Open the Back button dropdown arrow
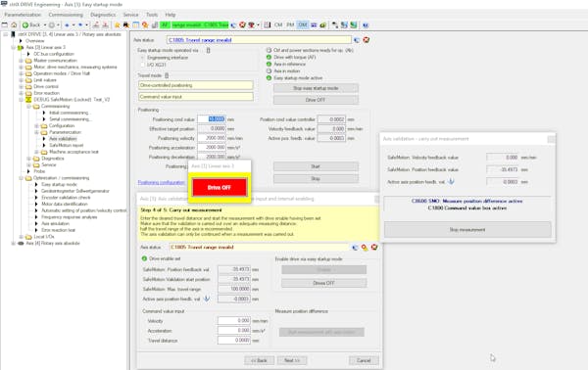This screenshot has height=370, width=588. click(x=45, y=25)
